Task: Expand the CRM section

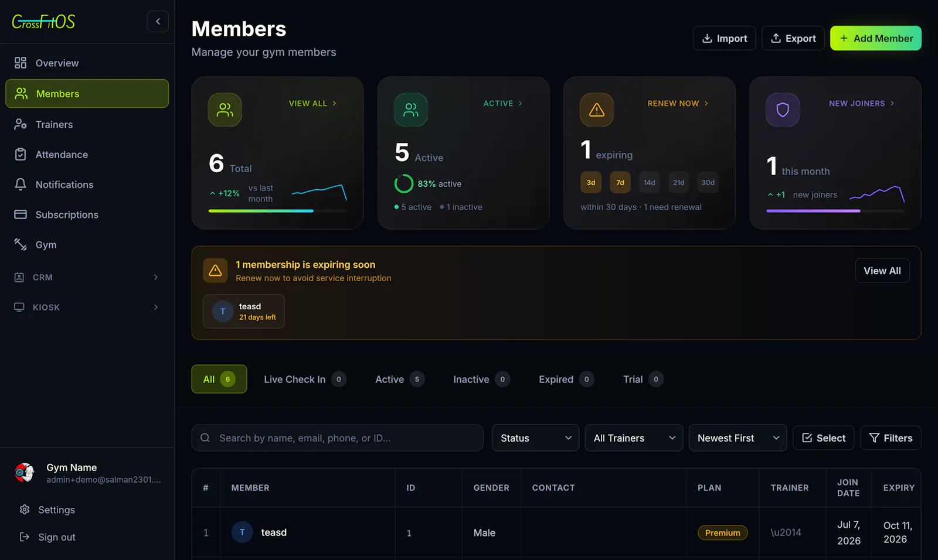Action: click(87, 277)
